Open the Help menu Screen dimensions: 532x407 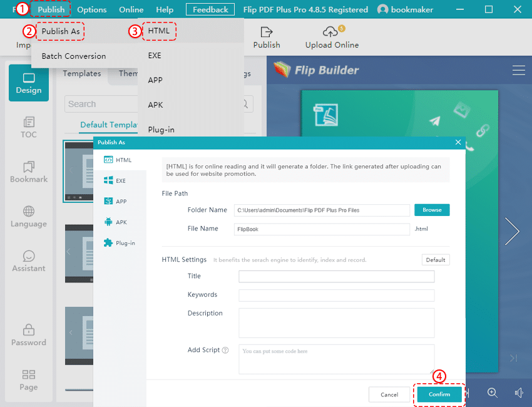coord(165,9)
